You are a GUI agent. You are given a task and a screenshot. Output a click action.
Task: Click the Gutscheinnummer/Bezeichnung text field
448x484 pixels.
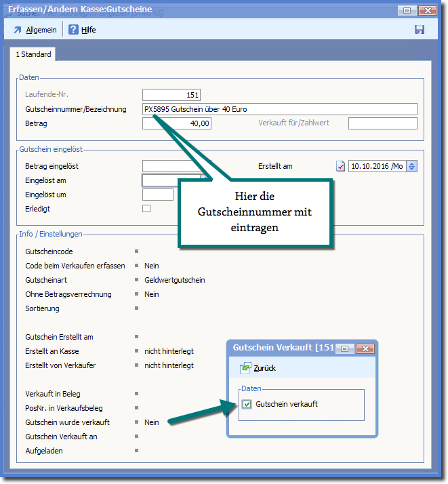279,109
